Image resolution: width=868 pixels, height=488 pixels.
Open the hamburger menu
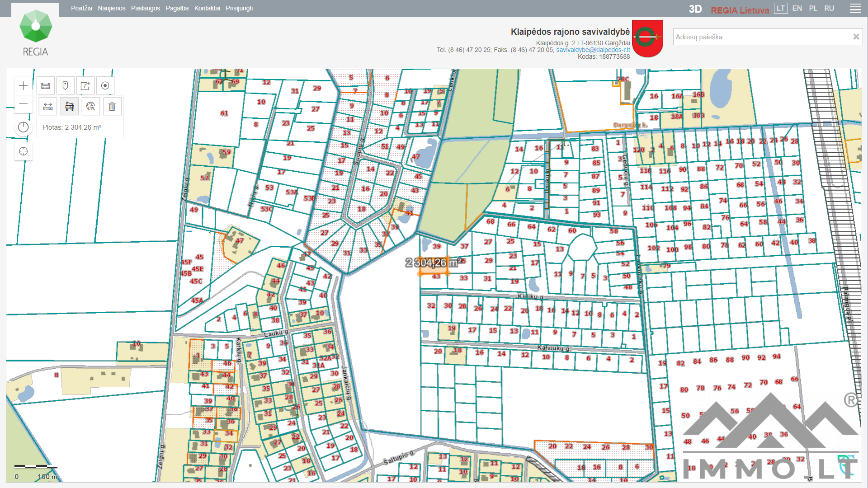click(855, 9)
